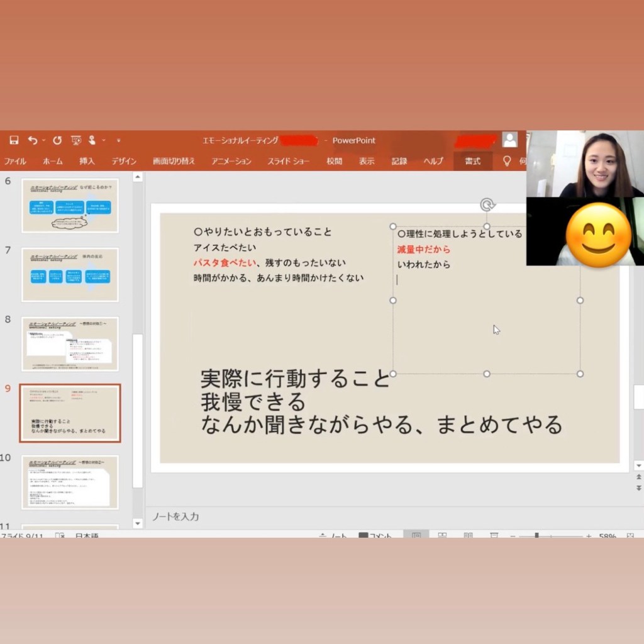644x644 pixels.
Task: Expand the Customize Quick Access Toolbar dropdown
Action: (x=118, y=140)
